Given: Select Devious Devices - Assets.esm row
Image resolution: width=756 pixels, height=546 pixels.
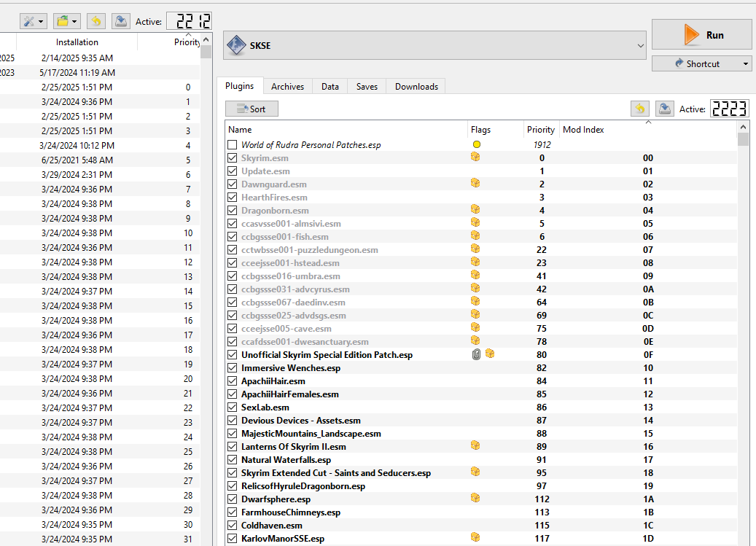Looking at the screenshot, I should pyautogui.click(x=480, y=420).
